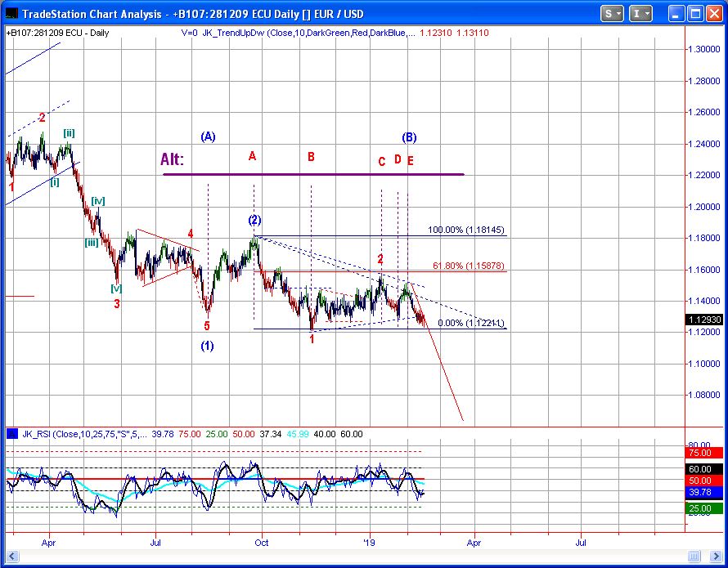Click the teal [ii] wave label
Image resolution: width=728 pixels, height=568 pixels.
click(x=70, y=134)
